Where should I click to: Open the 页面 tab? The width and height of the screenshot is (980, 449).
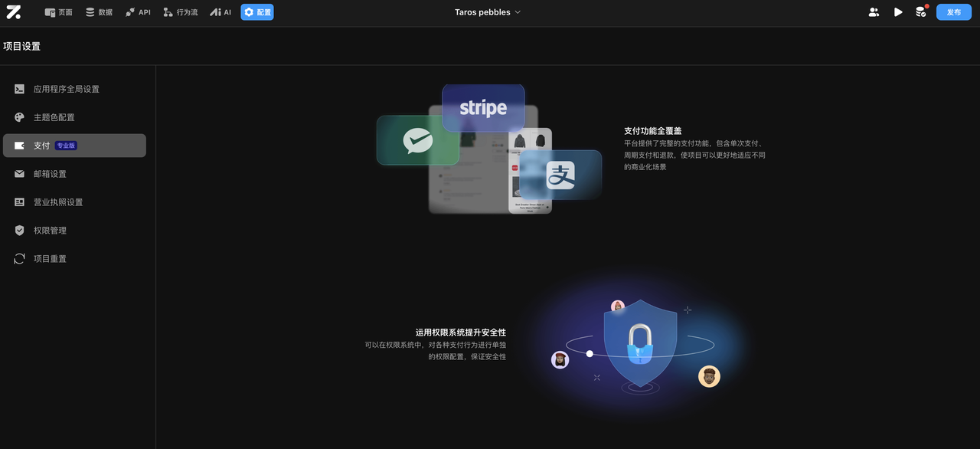tap(59, 12)
